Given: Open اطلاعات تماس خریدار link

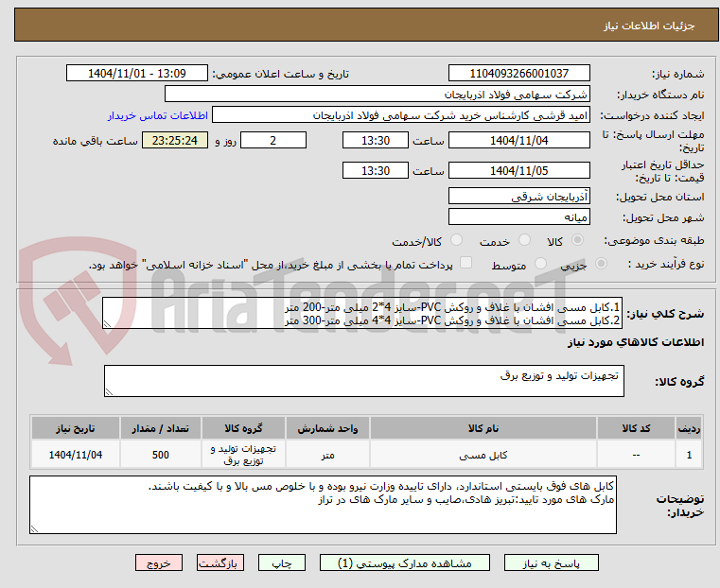Looking at the screenshot, I should click(158, 115).
